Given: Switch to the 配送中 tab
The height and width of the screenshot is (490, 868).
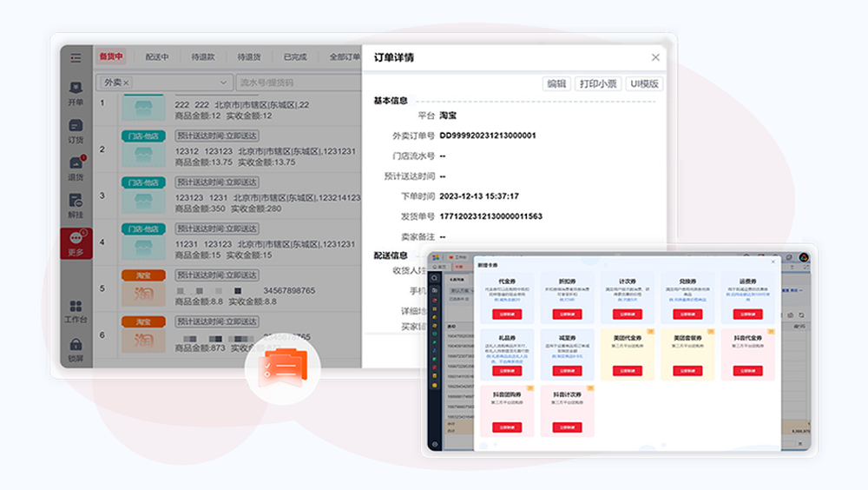Looking at the screenshot, I should pos(157,57).
